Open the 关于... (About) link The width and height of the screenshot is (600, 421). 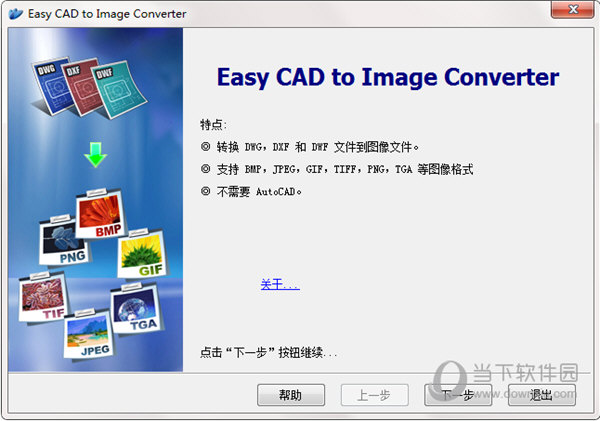[280, 284]
